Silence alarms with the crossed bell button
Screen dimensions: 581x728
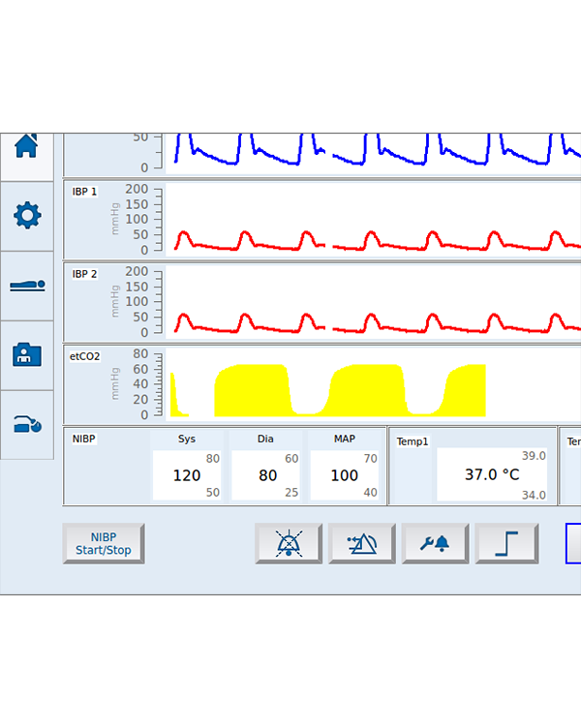pyautogui.click(x=289, y=544)
